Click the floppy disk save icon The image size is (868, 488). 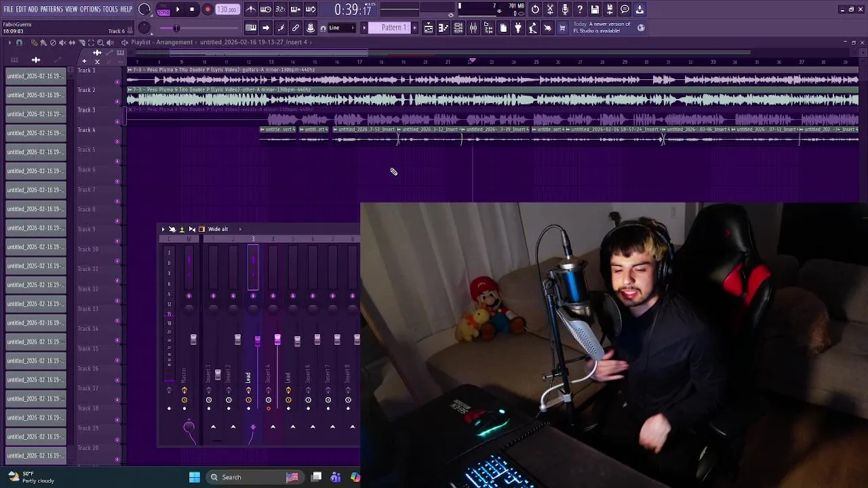point(595,9)
